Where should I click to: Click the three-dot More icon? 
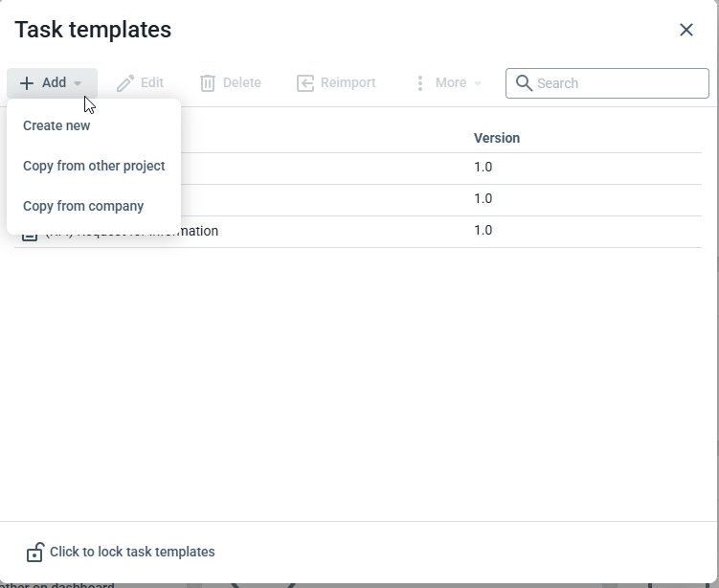pyautogui.click(x=419, y=83)
